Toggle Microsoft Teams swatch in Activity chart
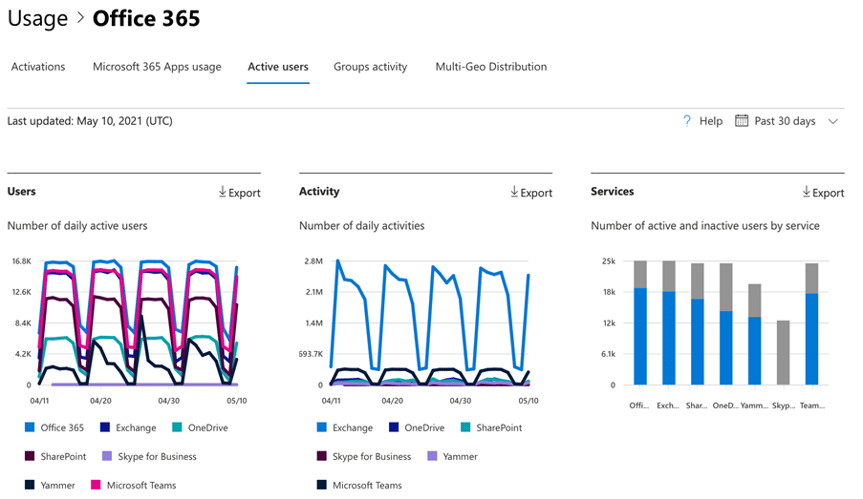Screen dimensions: 863x499 (322, 485)
